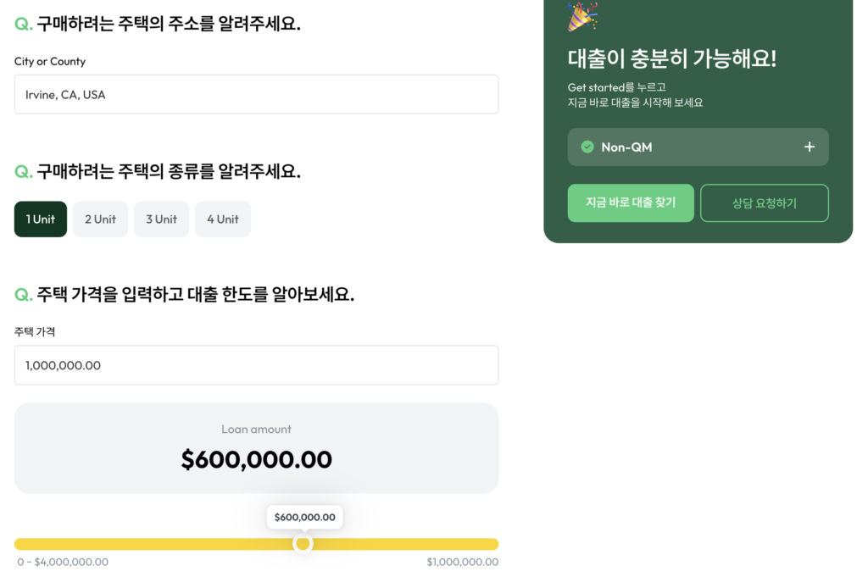This screenshot has width=868, height=588.
Task: Open the City or County location selector
Action: point(256,94)
